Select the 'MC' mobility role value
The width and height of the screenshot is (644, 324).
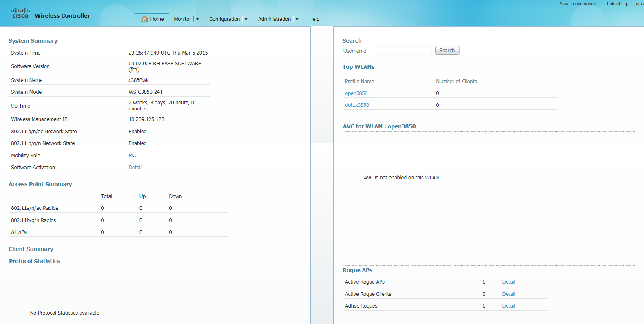[x=132, y=156]
